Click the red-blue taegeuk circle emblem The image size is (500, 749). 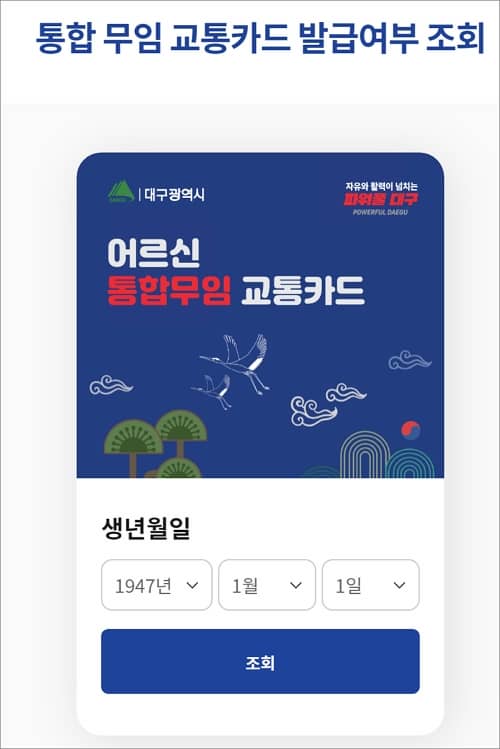point(411,430)
